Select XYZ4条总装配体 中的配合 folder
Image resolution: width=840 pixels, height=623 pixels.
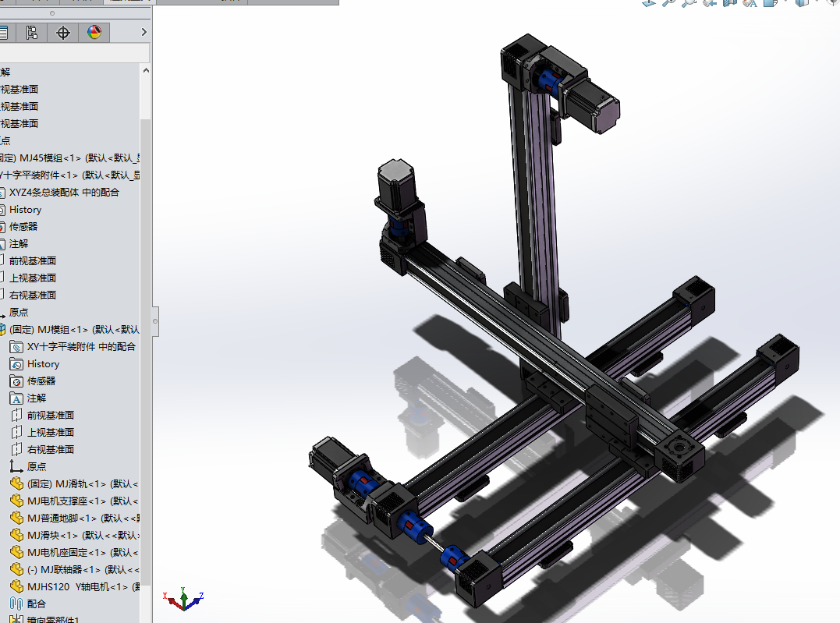(64, 193)
